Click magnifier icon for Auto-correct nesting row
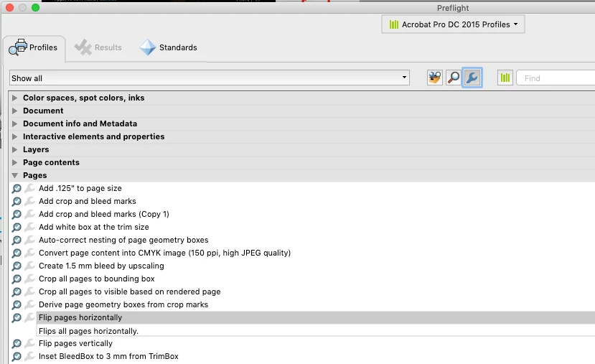595x364 pixels. [17, 240]
